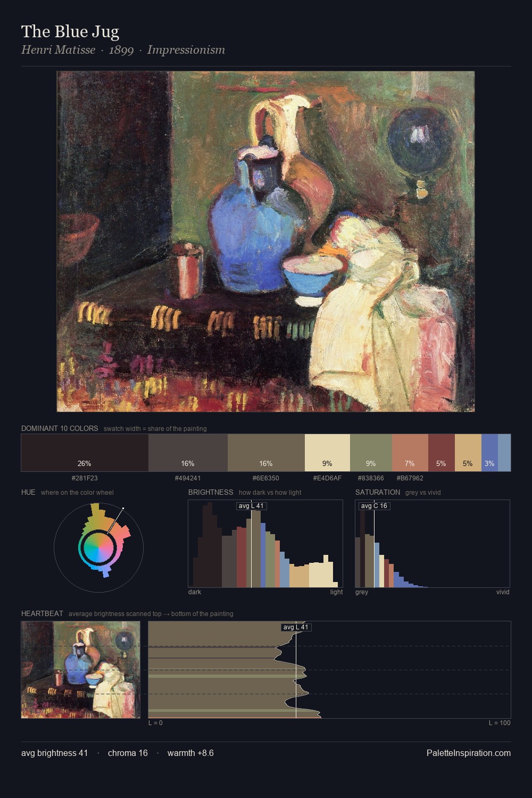532x798 pixels.
Task: Click the 'warmth +8.6' footer stat
Action: coord(190,753)
